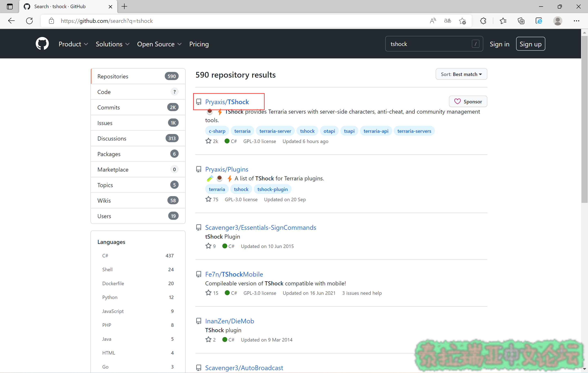The height and width of the screenshot is (373, 588).
Task: Open the Pryaxis/TShock repository link
Action: point(227,102)
